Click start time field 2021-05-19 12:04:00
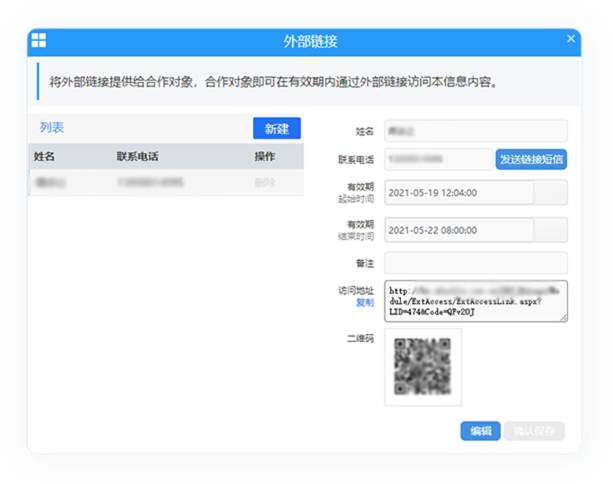 (459, 192)
